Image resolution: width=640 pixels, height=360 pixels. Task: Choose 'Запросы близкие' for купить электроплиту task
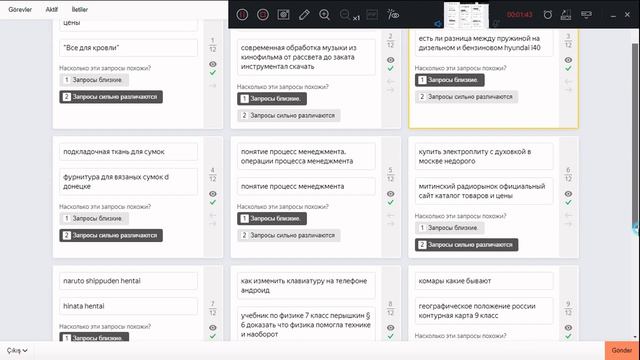[450, 228]
